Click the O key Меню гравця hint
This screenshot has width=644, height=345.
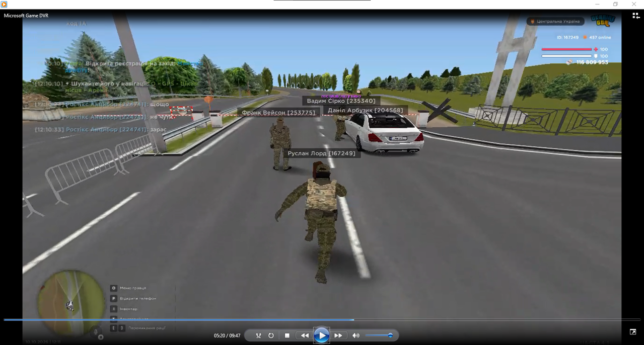tap(129, 288)
